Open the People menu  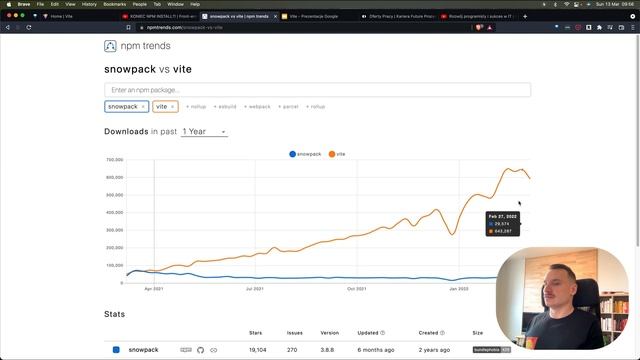[x=140, y=4]
